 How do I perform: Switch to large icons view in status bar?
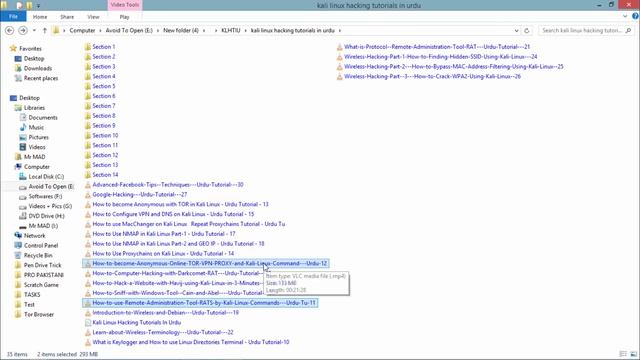(x=633, y=354)
